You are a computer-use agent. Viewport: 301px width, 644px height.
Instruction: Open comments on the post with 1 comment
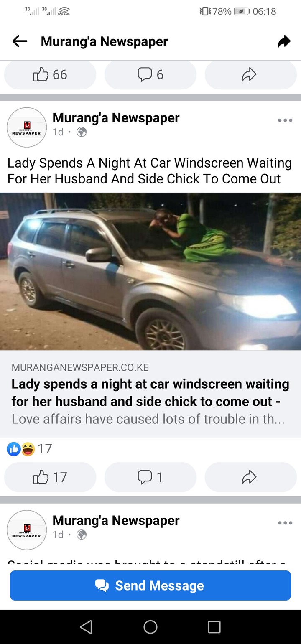coord(150,477)
